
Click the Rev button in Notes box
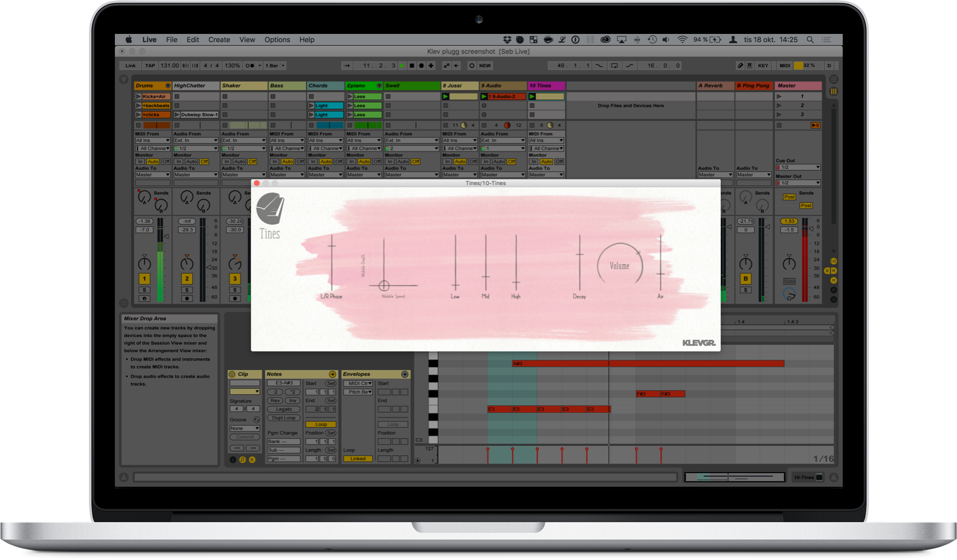(x=275, y=400)
